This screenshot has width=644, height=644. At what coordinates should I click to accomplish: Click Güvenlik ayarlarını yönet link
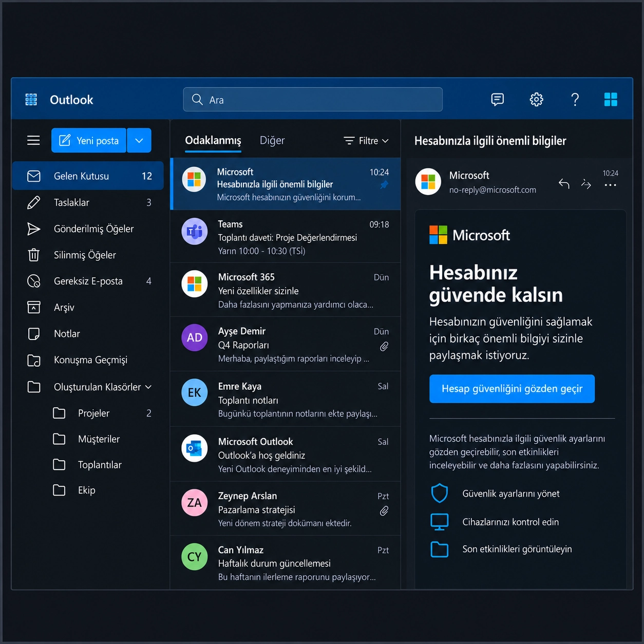tap(511, 494)
